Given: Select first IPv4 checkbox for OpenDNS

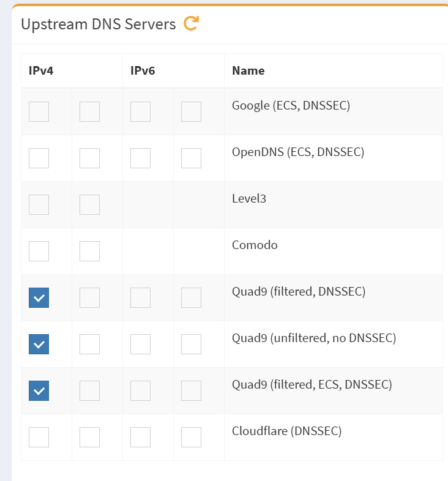Looking at the screenshot, I should tap(39, 158).
